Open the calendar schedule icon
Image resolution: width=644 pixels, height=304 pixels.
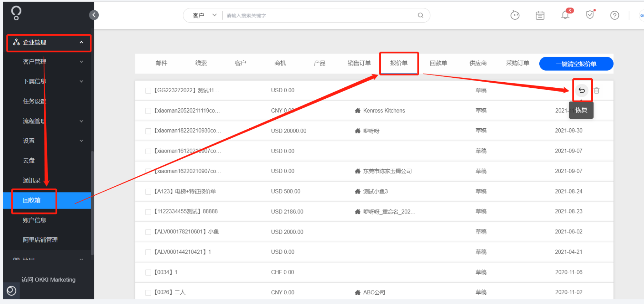(x=540, y=15)
